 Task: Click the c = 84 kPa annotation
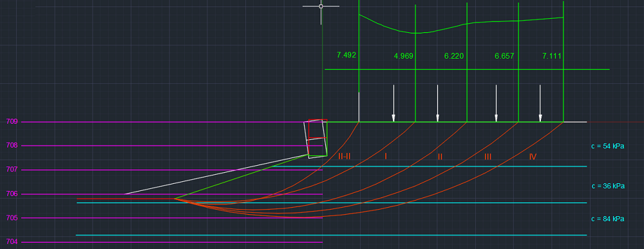(608, 219)
